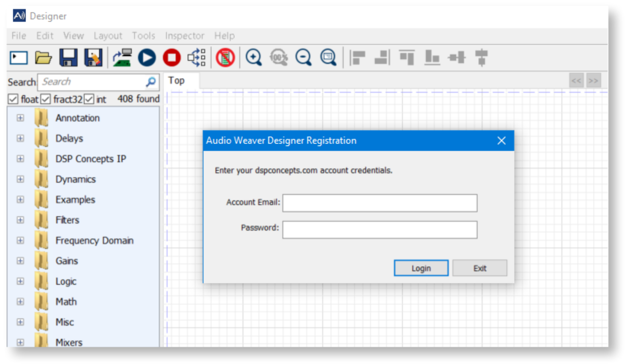
Task: Align selected modules to left edges
Action: [358, 57]
